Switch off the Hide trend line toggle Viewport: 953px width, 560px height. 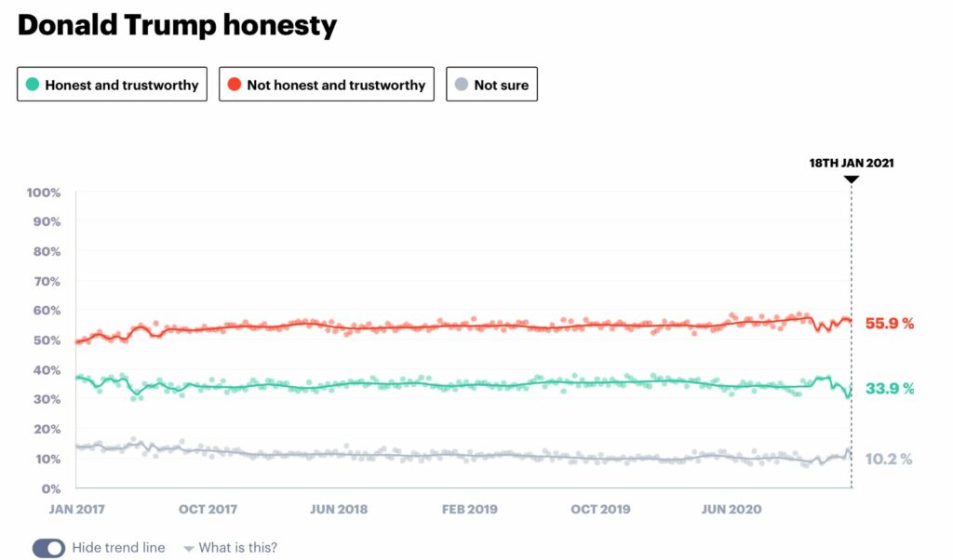click(x=48, y=548)
